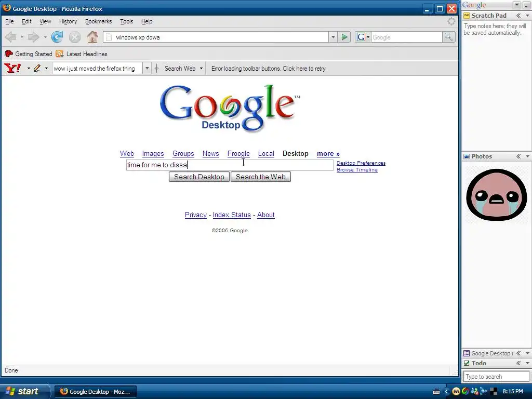This screenshot has height=399, width=532.
Task: Expand the Photos panel with the double chevron
Action: pyautogui.click(x=518, y=156)
